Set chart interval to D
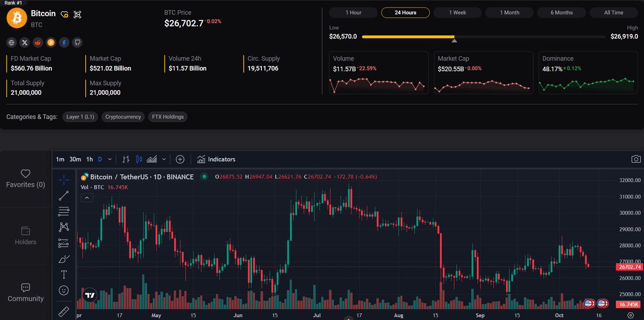This screenshot has height=320, width=644. [x=100, y=159]
